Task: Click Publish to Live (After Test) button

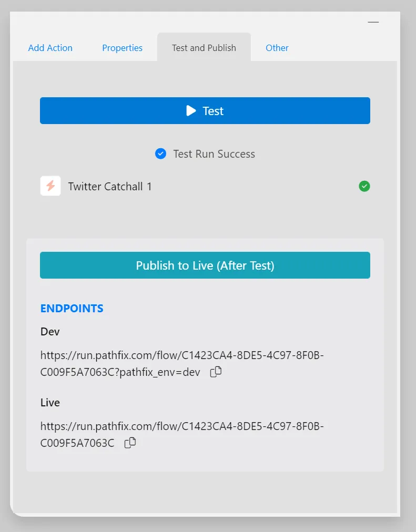Action: click(x=205, y=265)
